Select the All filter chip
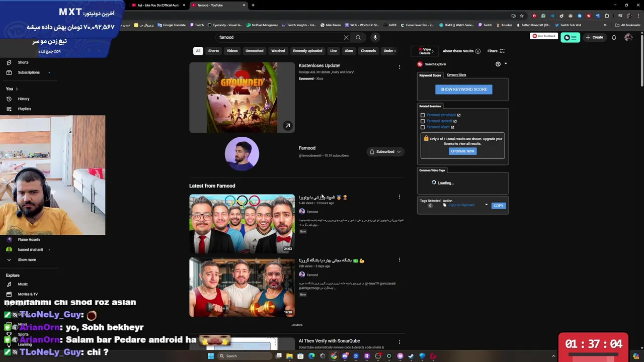644x362 pixels. coord(198,51)
